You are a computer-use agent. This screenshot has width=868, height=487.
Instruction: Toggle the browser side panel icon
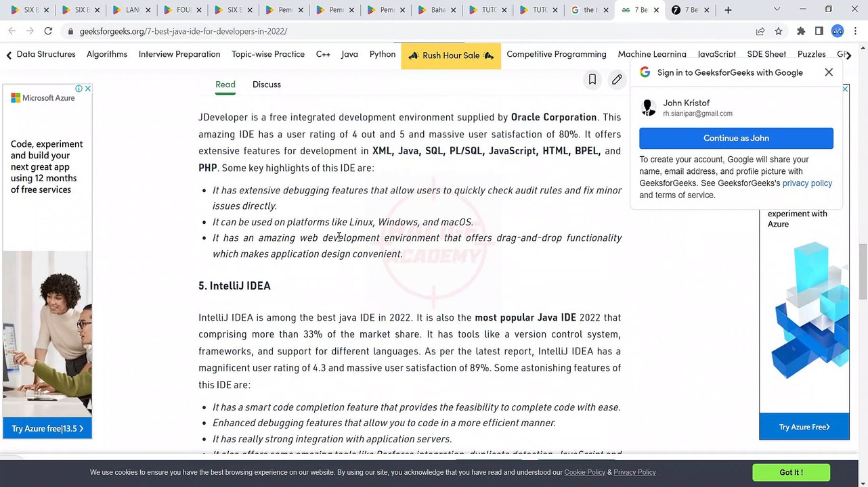pos(819,31)
